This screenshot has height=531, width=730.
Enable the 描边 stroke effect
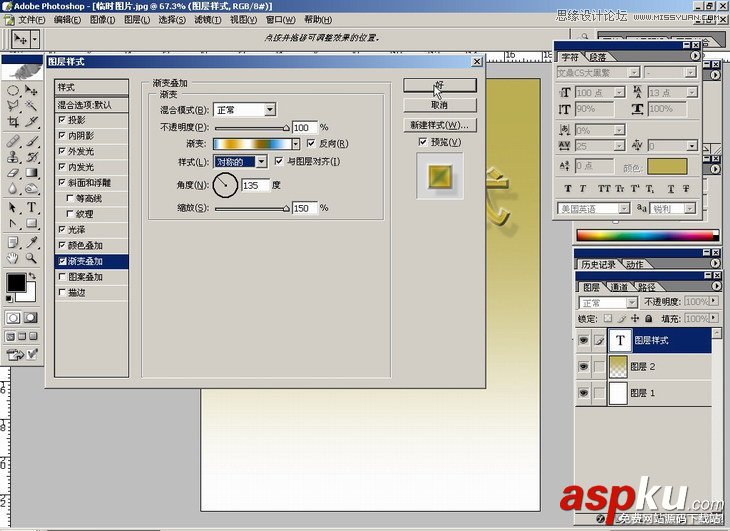pos(62,292)
